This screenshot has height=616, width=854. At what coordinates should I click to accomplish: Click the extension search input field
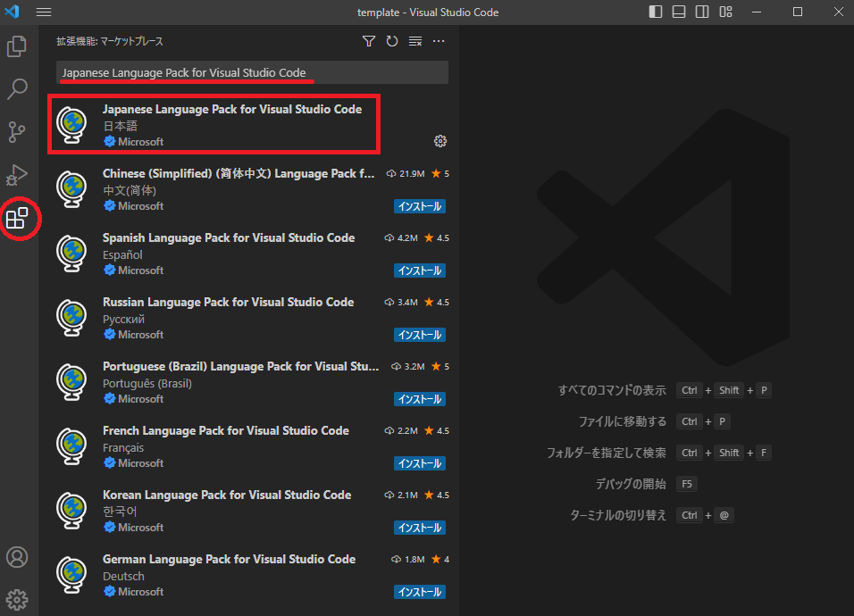coord(252,72)
